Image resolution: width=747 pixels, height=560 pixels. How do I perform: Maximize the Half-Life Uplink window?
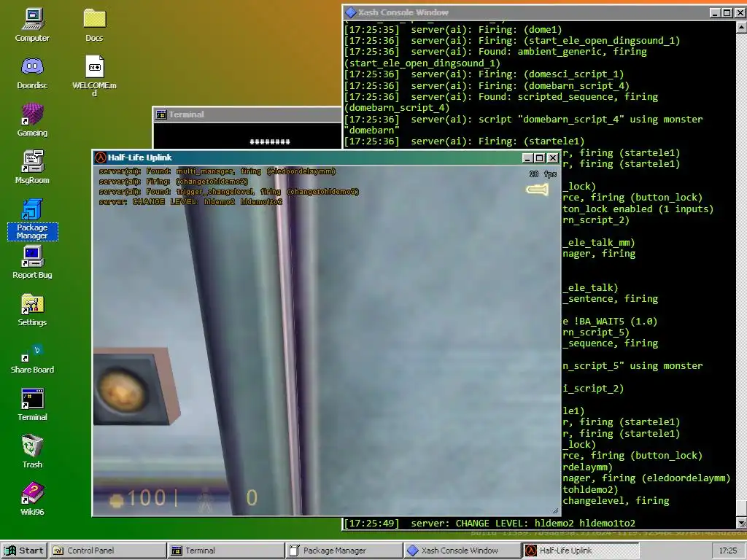click(539, 157)
